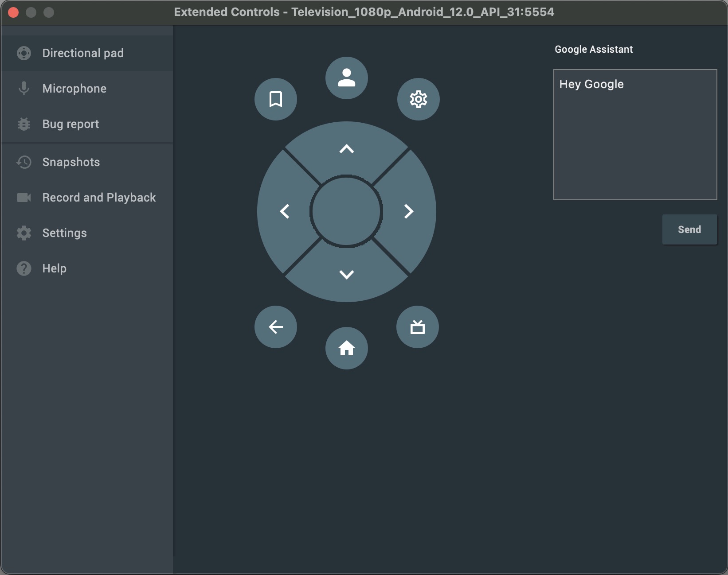The image size is (728, 575).
Task: Click the gear settings round button
Action: point(418,99)
